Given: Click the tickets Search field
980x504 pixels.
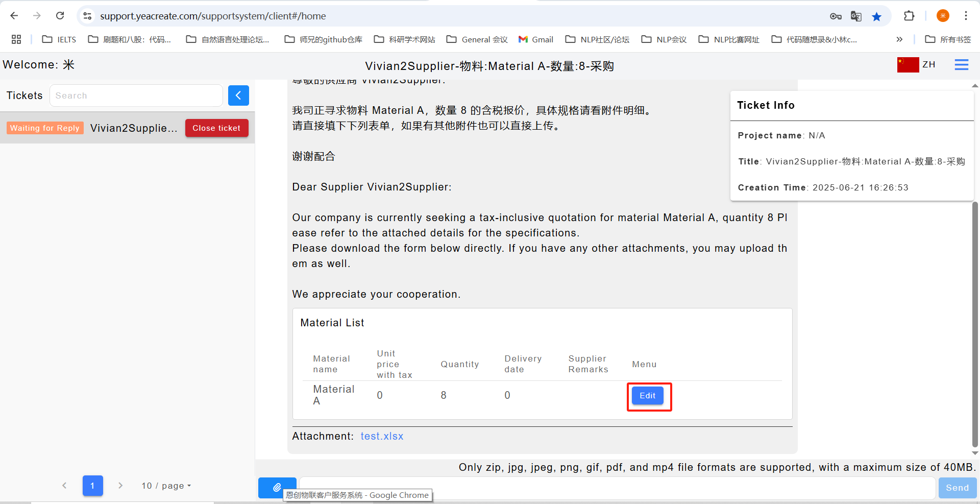Looking at the screenshot, I should [136, 95].
